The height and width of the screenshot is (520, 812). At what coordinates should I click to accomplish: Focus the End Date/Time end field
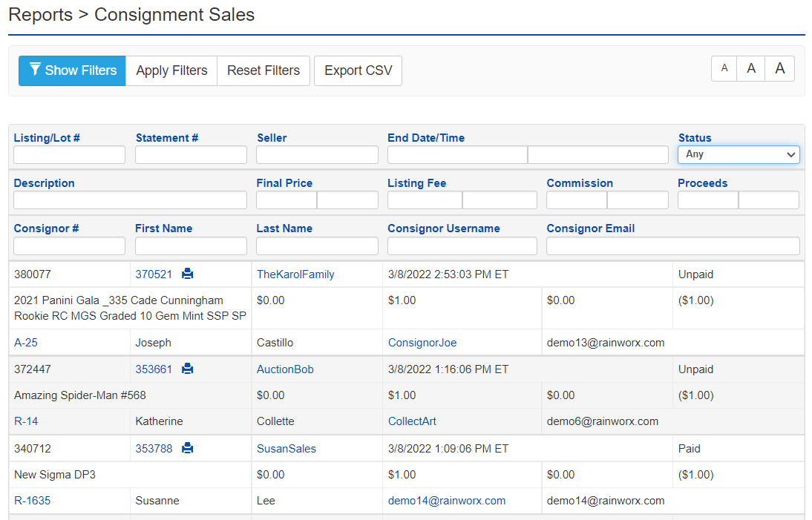pyautogui.click(x=598, y=155)
